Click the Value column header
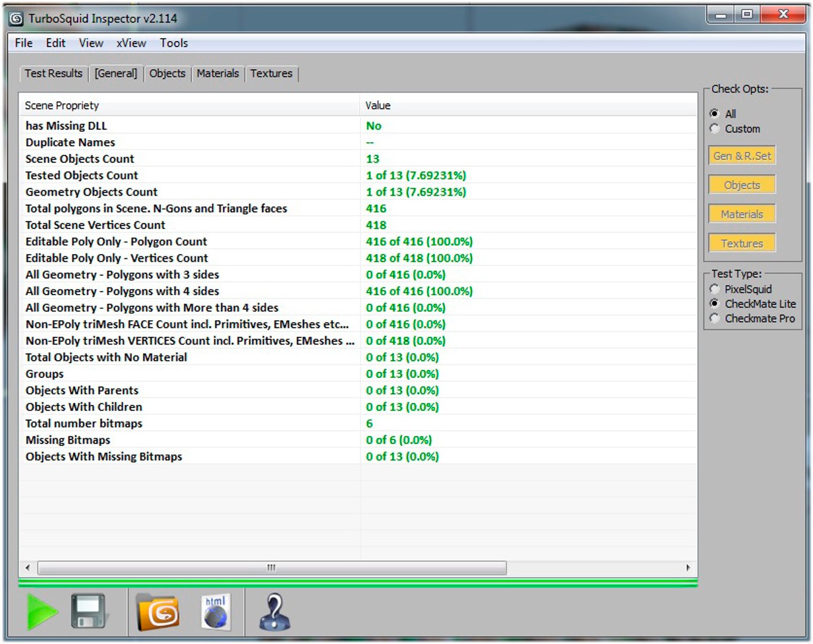 click(528, 106)
